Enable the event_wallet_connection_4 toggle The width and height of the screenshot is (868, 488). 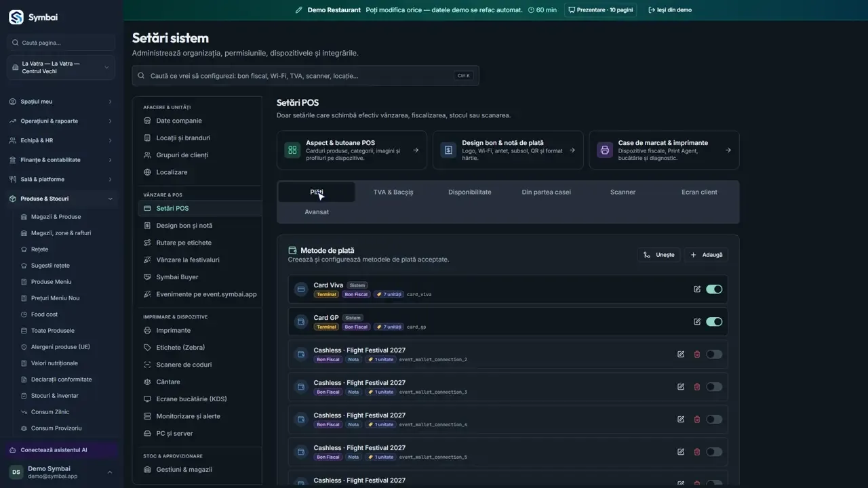point(714,420)
